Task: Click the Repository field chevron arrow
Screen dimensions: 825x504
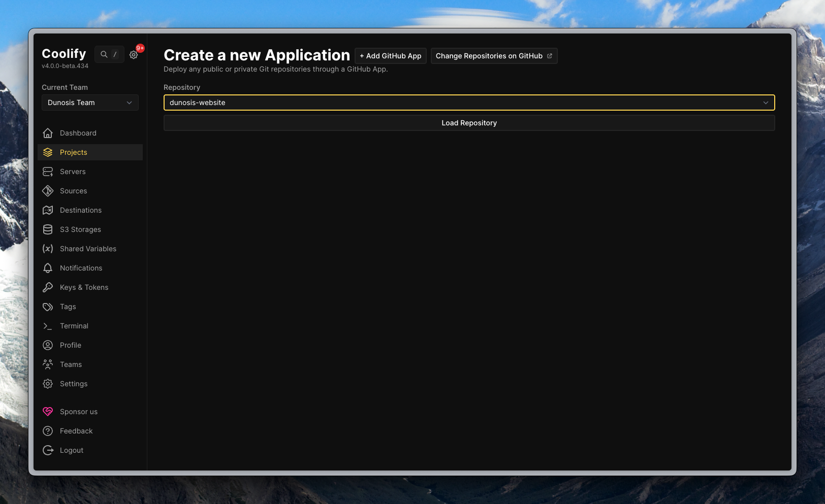Action: click(x=766, y=103)
